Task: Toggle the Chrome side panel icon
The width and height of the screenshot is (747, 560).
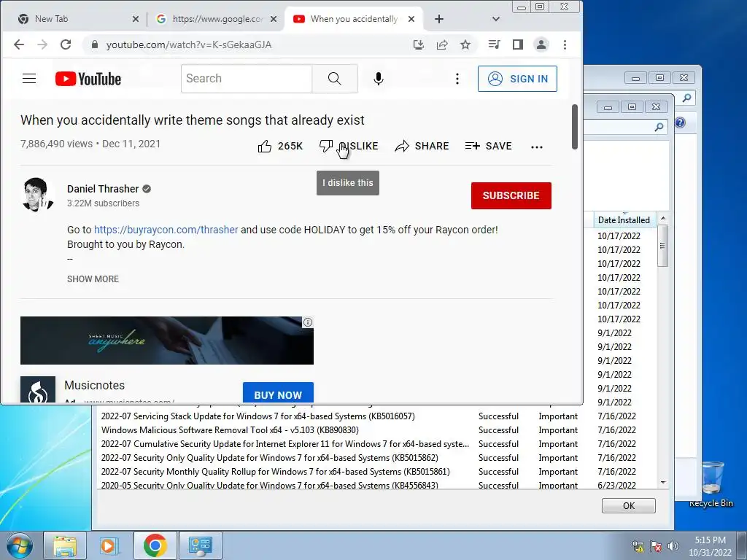Action: (x=518, y=44)
